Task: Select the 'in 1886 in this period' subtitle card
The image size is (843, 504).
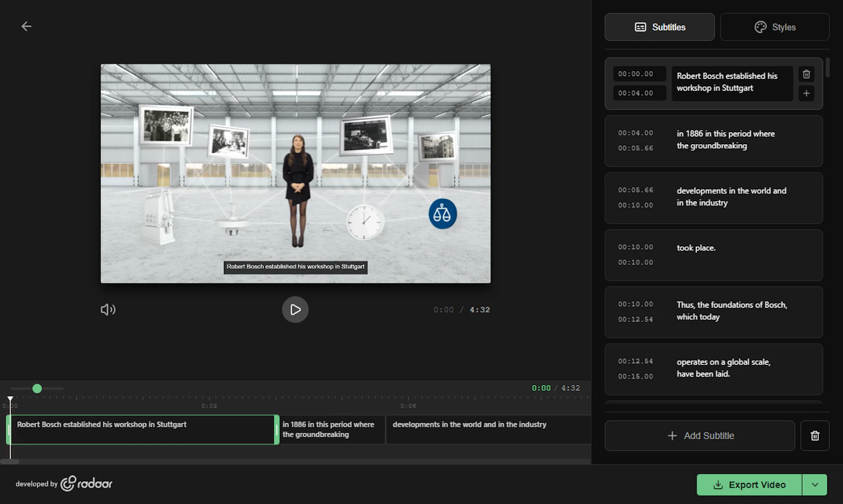Action: [713, 141]
